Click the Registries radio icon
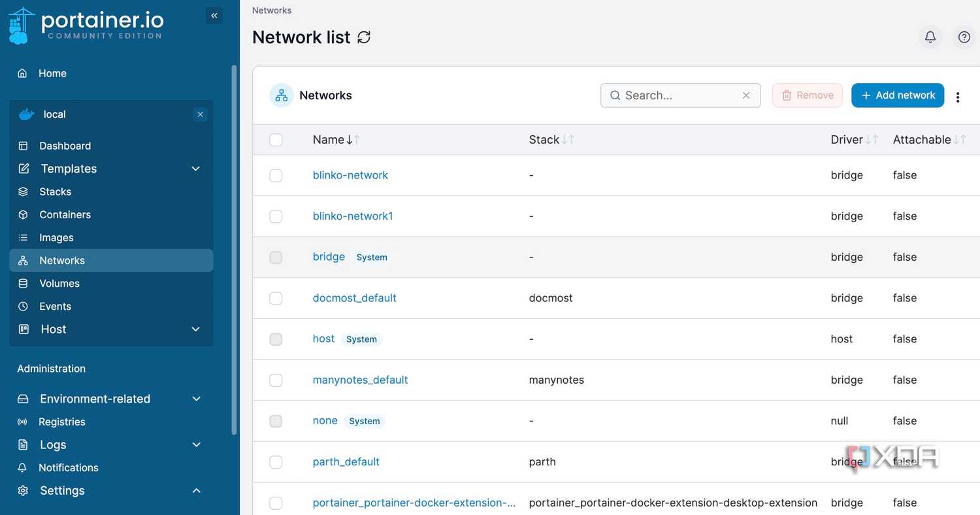980x515 pixels. [x=23, y=422]
